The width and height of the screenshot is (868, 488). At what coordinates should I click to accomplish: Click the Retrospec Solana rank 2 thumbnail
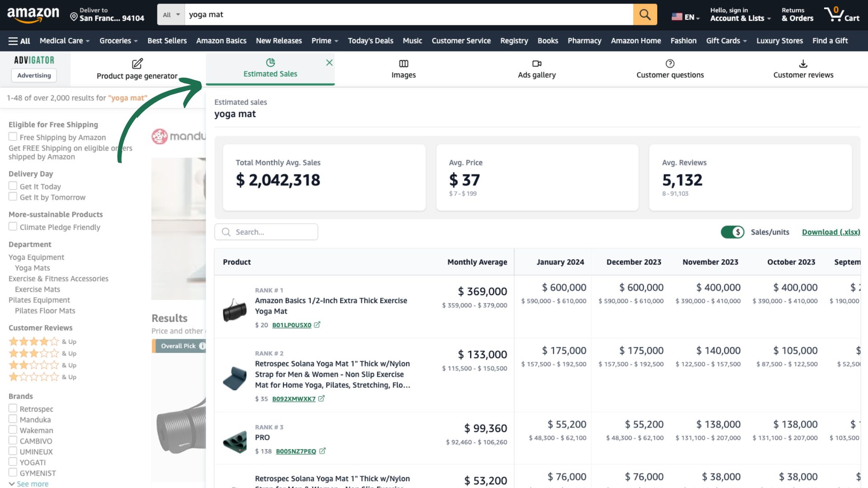pyautogui.click(x=235, y=378)
